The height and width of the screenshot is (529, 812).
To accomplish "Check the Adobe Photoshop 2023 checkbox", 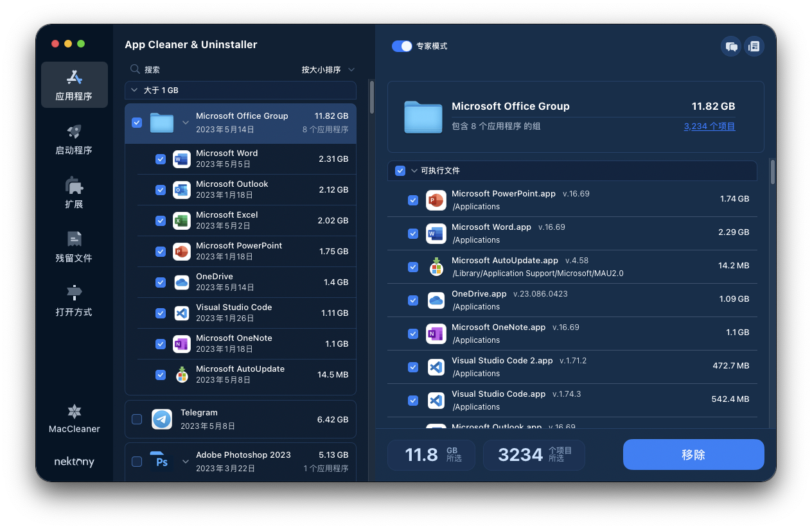I will tap(137, 462).
